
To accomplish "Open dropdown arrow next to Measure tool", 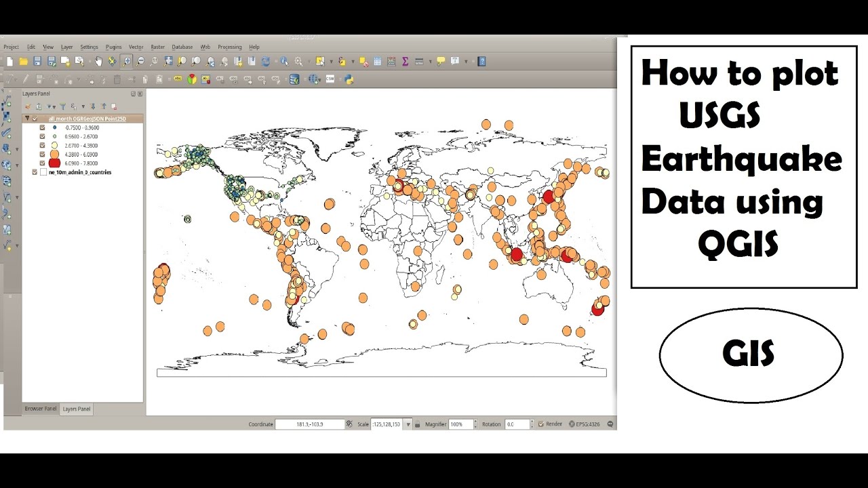I will coord(430,62).
